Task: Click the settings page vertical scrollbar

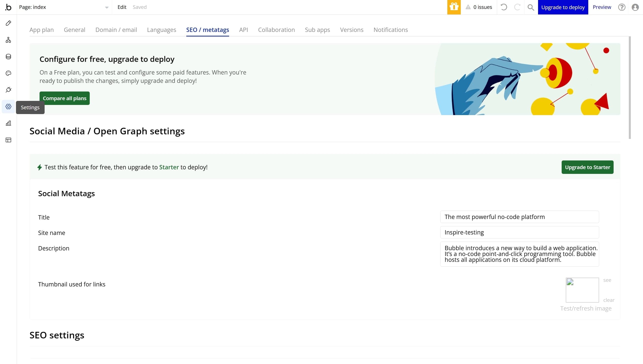Action: point(630,88)
